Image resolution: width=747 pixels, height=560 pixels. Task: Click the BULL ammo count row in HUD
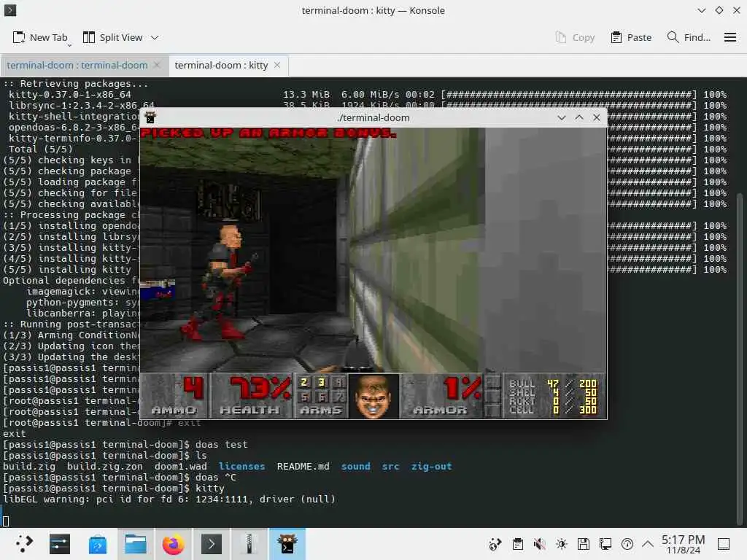[553, 384]
